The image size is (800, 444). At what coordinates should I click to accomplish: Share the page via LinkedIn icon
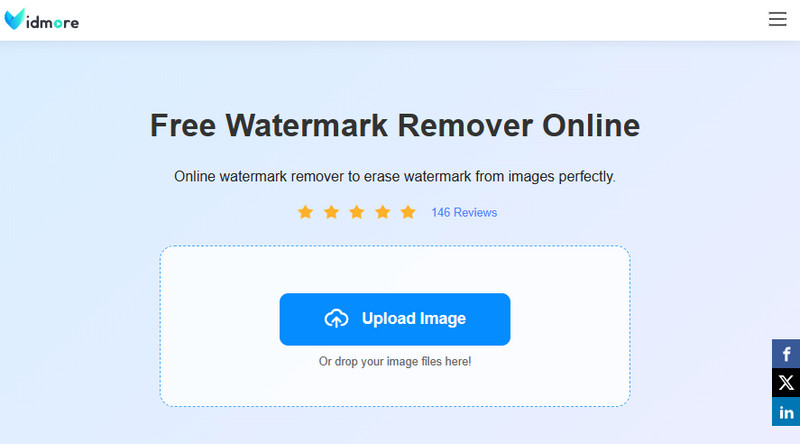pos(786,411)
